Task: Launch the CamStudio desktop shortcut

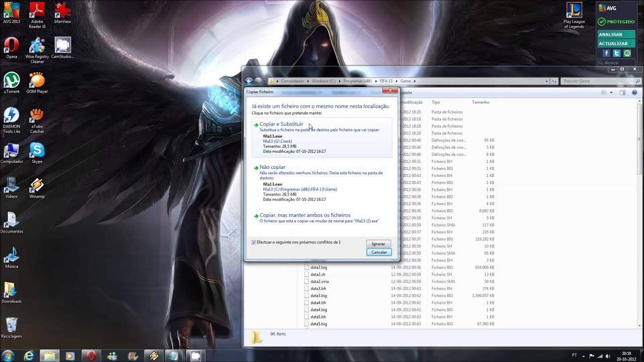Action: (62, 48)
